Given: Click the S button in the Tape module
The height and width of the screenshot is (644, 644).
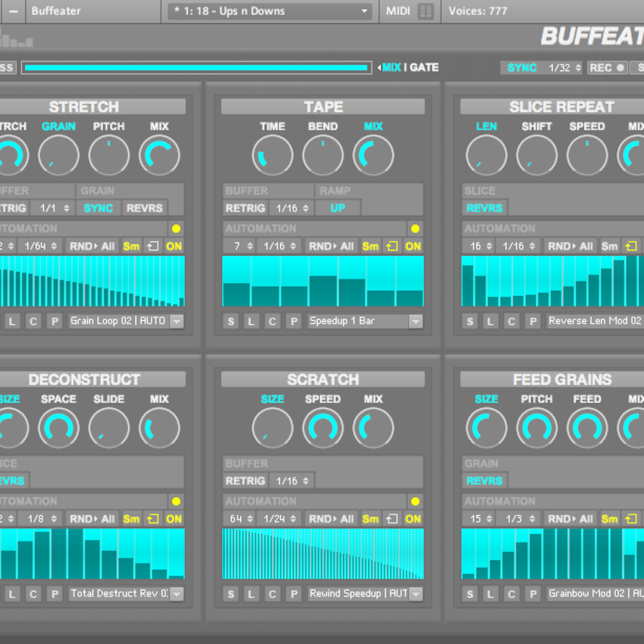Looking at the screenshot, I should click(231, 321).
